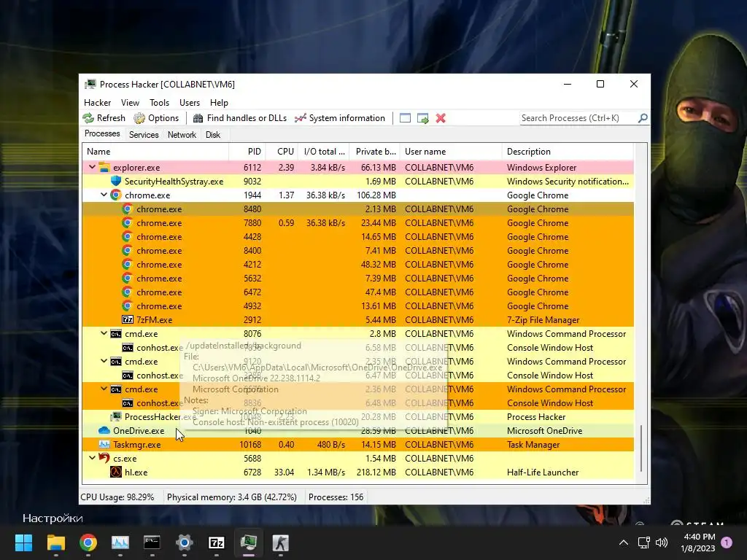
Task: Sort by the Name column header
Action: pyautogui.click(x=155, y=152)
